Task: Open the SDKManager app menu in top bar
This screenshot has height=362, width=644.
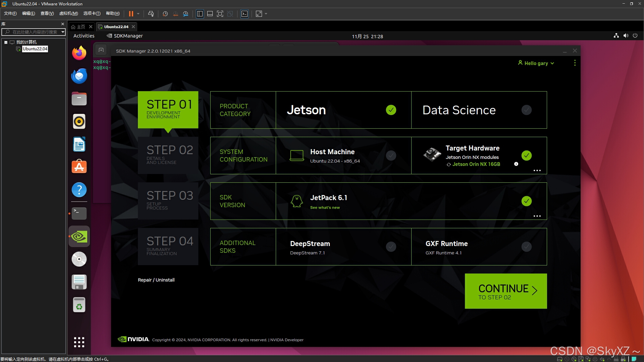Action: tap(125, 36)
